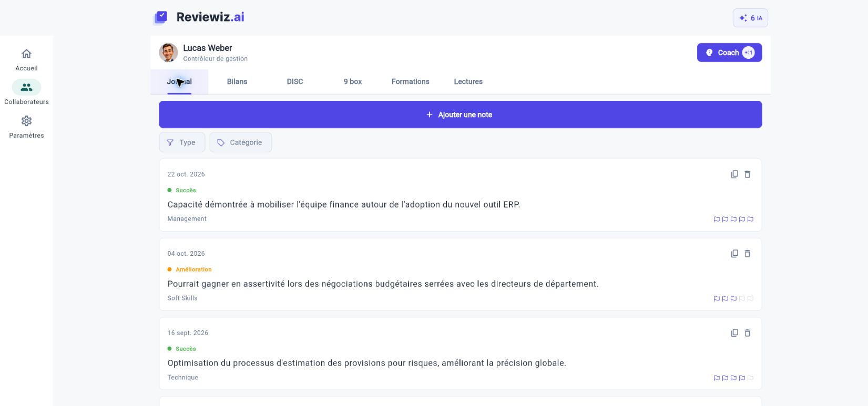Viewport: 868px width, 406px height.
Task: Click Succès label on 16 sept. note
Action: click(186, 349)
